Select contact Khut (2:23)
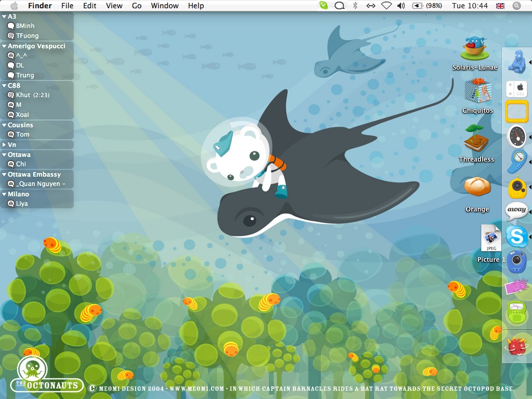Viewport: 532px width, 399px height. pyautogui.click(x=37, y=95)
